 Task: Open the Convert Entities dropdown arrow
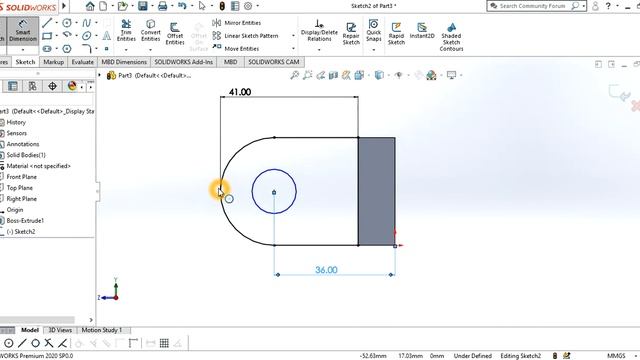point(150,50)
